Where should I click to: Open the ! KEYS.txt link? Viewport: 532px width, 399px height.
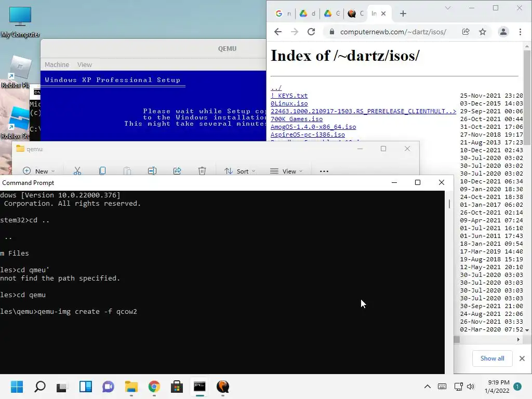pyautogui.click(x=289, y=96)
